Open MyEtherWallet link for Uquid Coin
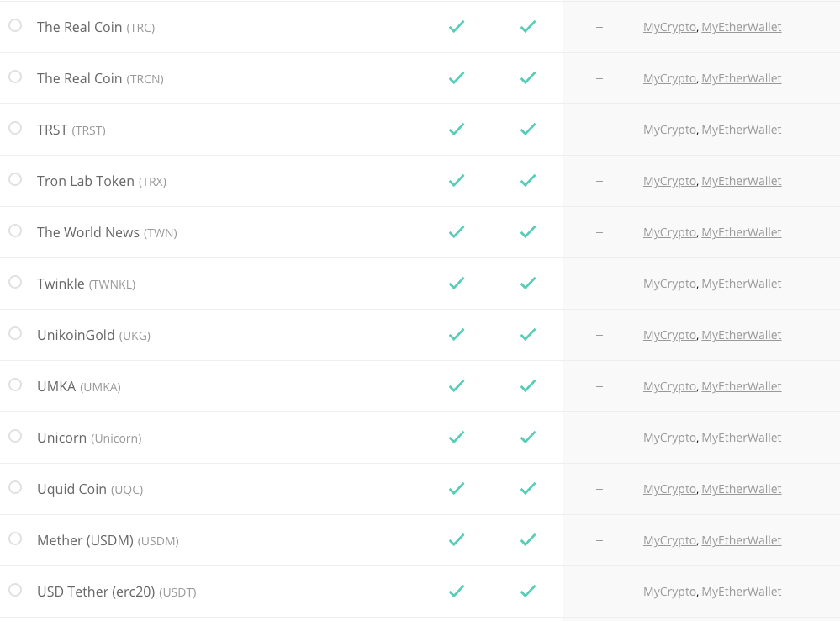This screenshot has width=840, height=621. point(742,489)
